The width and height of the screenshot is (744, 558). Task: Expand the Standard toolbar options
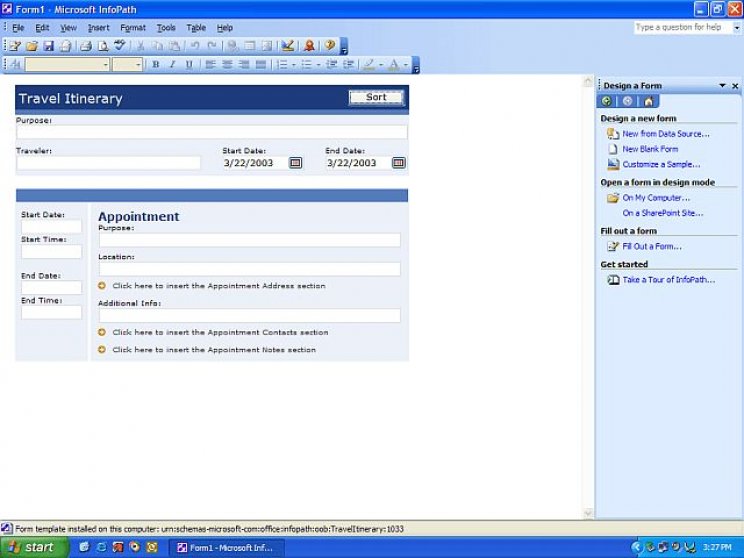(x=344, y=46)
